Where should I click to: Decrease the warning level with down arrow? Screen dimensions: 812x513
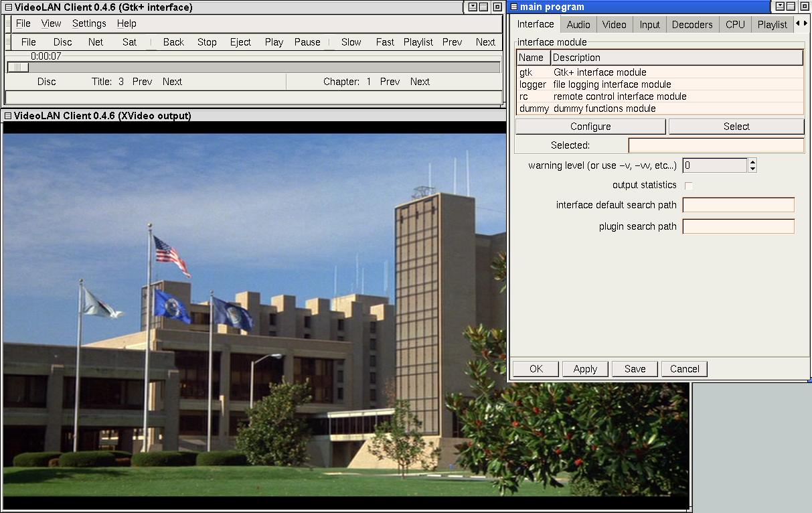[752, 169]
